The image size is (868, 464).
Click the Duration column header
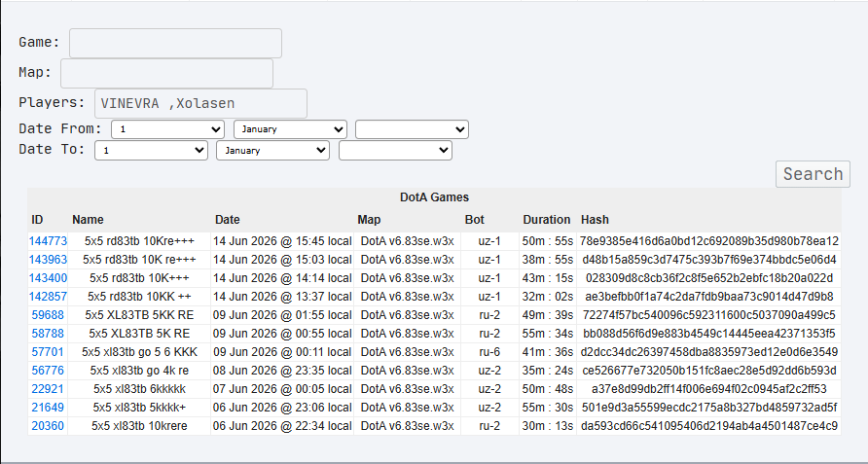pos(546,220)
